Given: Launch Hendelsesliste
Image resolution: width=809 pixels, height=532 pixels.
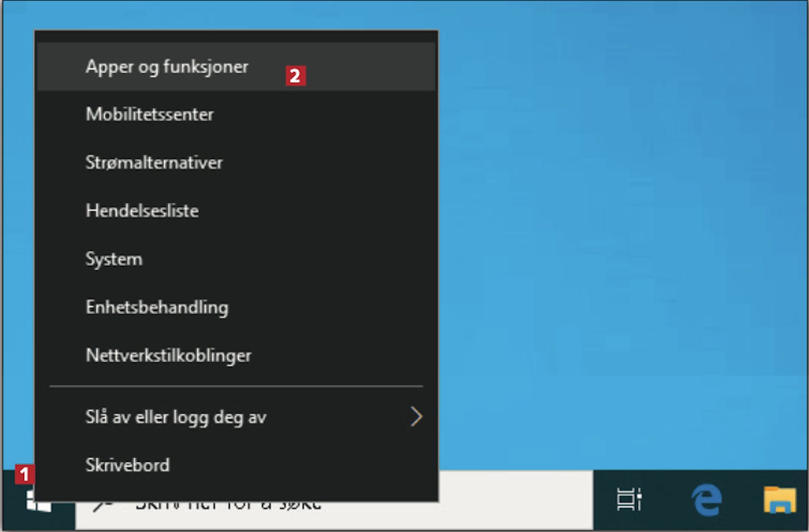Looking at the screenshot, I should coord(236,211).
